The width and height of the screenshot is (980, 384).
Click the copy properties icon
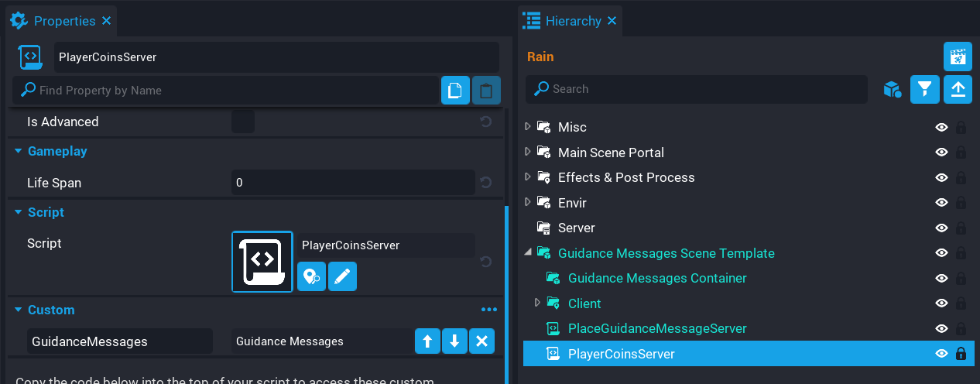pos(455,91)
